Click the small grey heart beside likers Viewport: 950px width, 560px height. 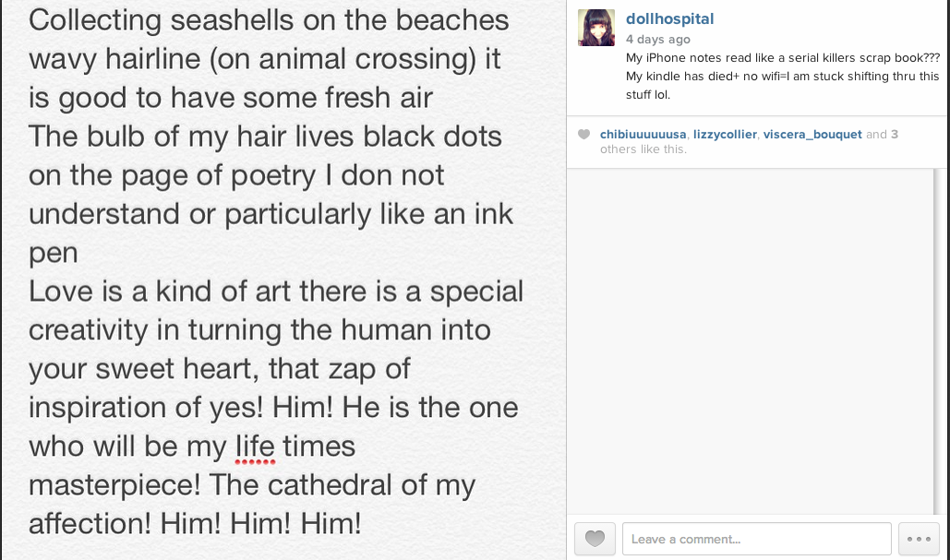[x=583, y=135]
